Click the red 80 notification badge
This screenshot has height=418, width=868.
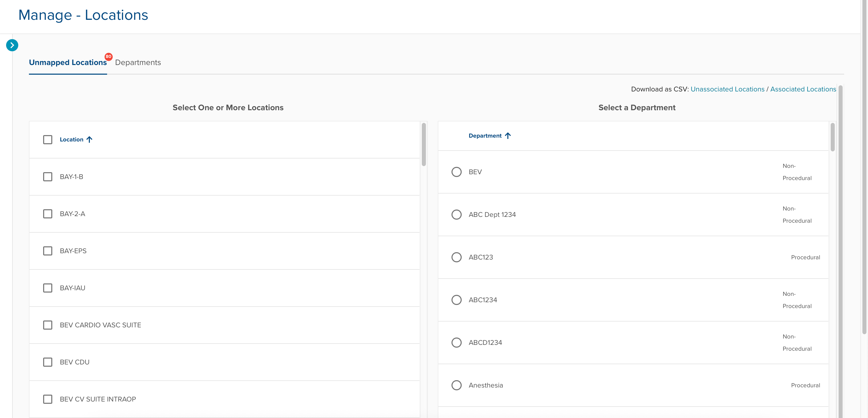108,57
